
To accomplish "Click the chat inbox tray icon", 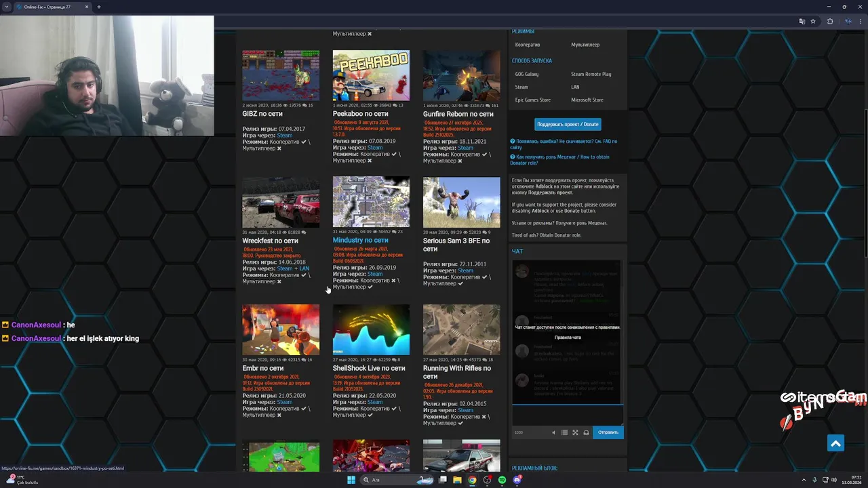I will pos(586,432).
